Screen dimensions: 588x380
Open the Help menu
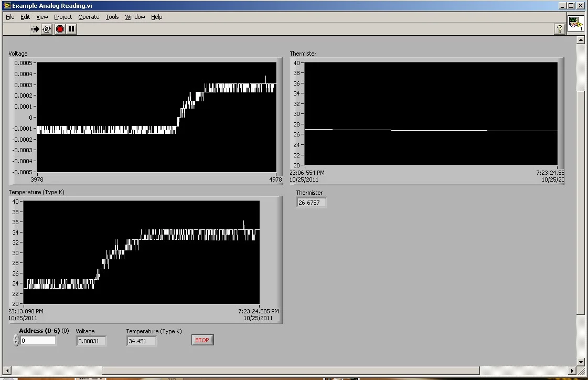click(156, 17)
